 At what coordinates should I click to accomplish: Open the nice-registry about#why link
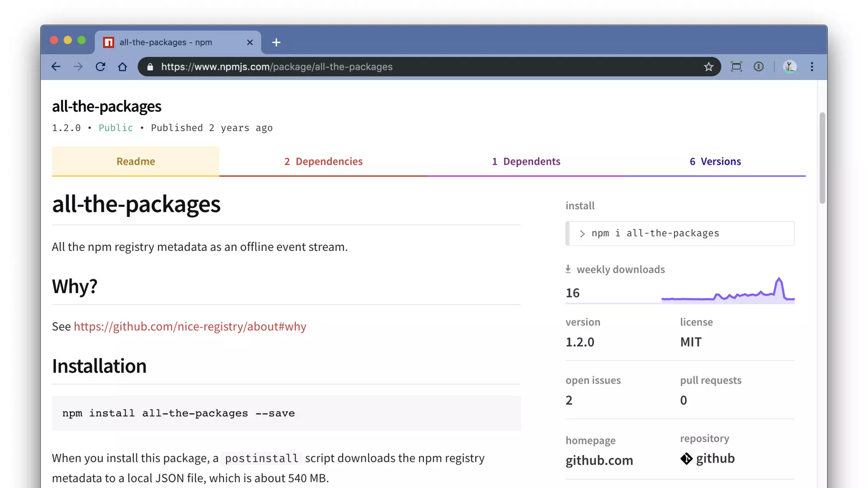coord(190,327)
